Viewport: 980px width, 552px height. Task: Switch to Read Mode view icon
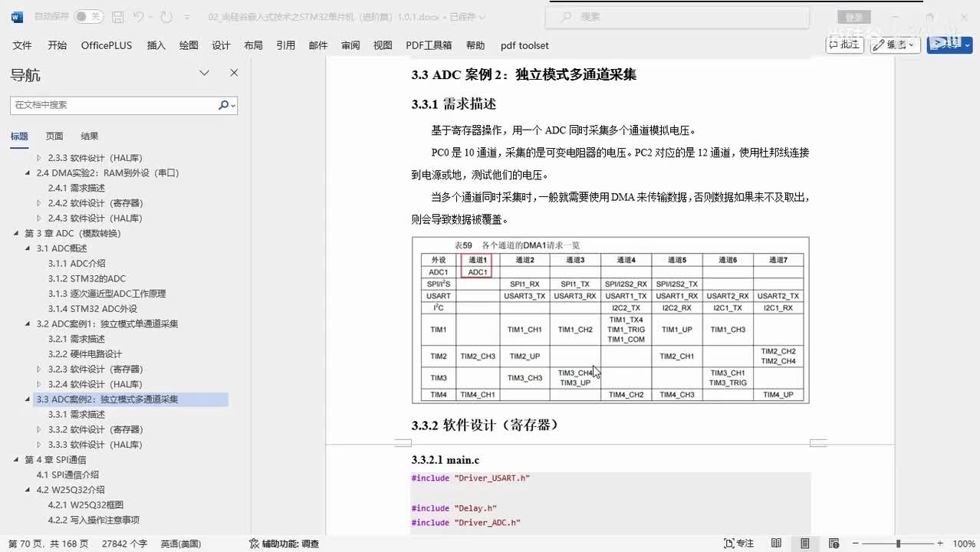coord(775,544)
